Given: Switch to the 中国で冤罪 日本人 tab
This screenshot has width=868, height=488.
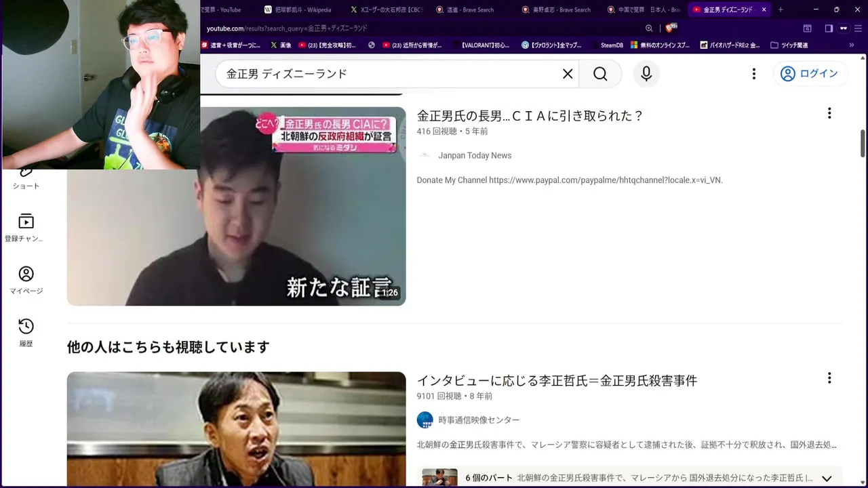Looking at the screenshot, I should (x=644, y=9).
